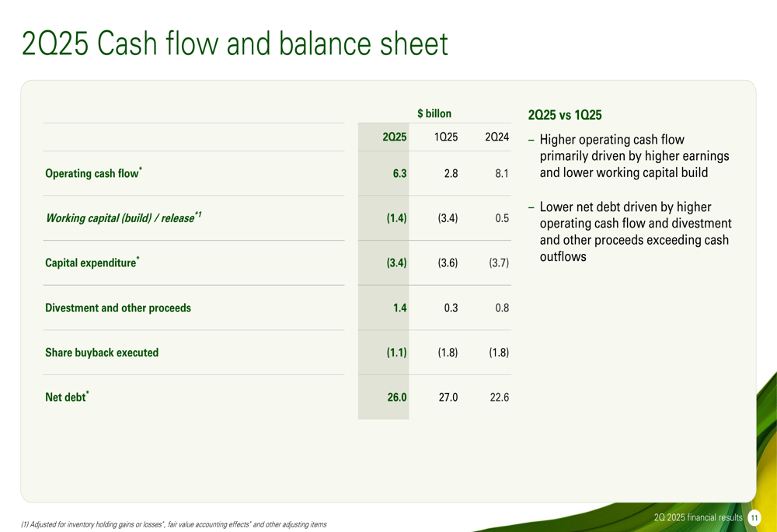Viewport: 777px width, 532px height.
Task: Click Net debt value 22.6
Action: pyautogui.click(x=500, y=398)
